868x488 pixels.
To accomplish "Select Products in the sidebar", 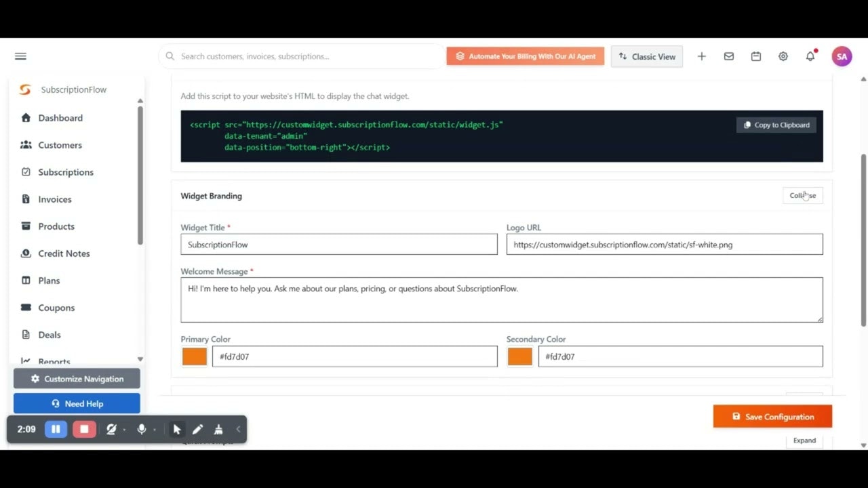I will [56, 226].
